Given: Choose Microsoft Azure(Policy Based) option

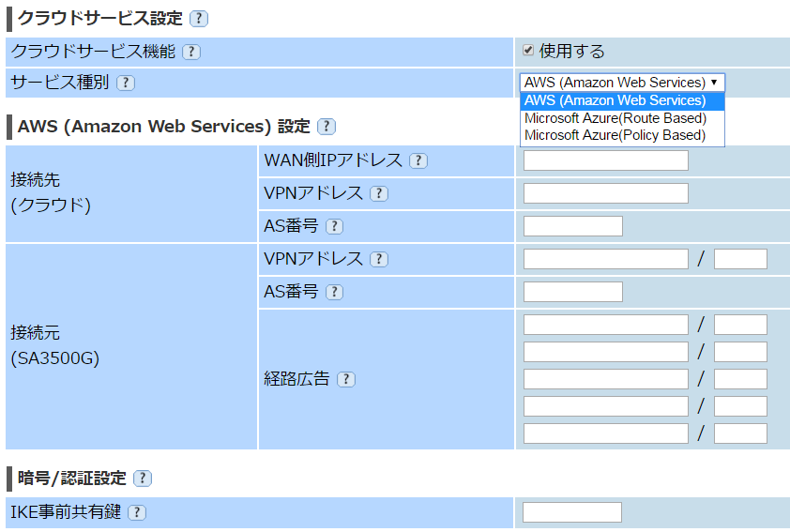Looking at the screenshot, I should tap(622, 135).
